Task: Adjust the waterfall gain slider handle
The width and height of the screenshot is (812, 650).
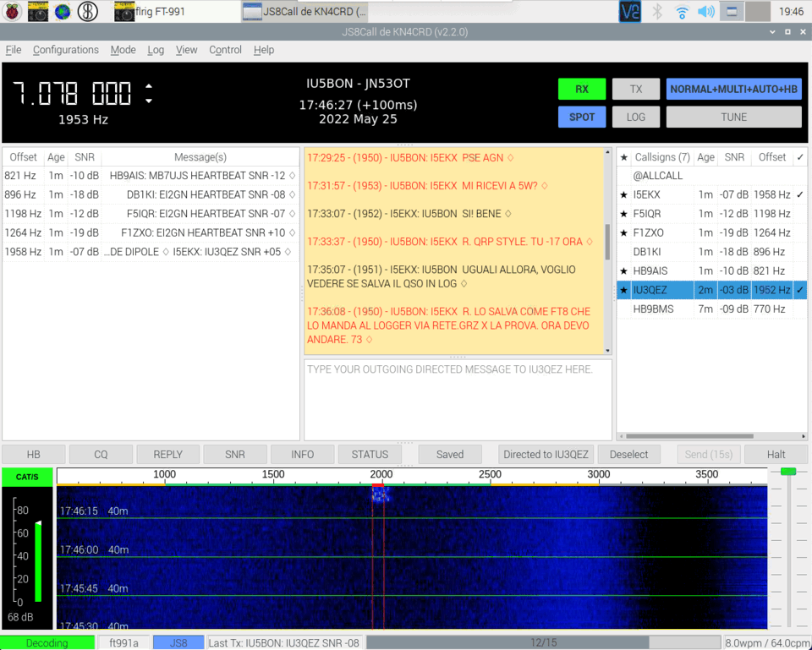Action: (788, 472)
